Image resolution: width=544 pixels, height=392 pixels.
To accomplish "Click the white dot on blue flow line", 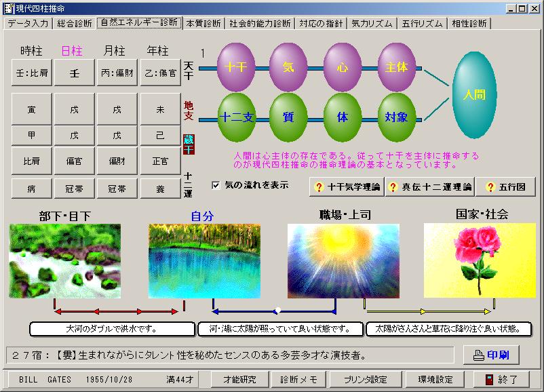I will (x=277, y=310).
